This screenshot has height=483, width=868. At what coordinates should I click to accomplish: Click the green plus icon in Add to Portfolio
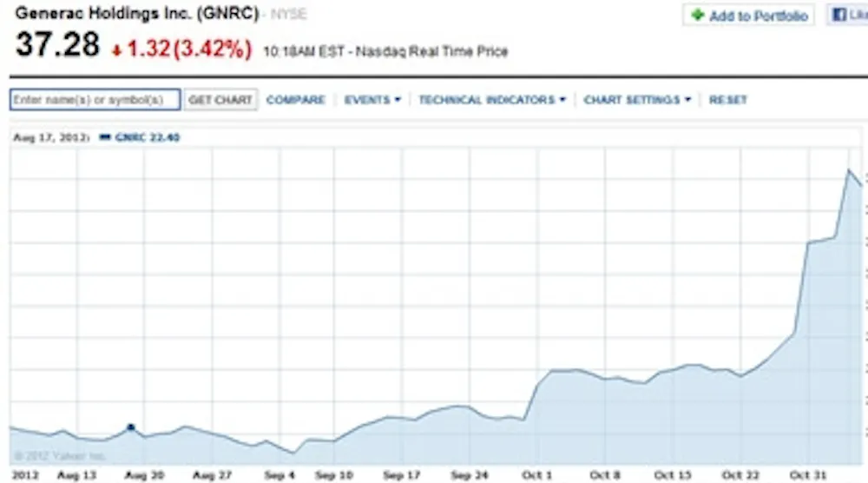(x=698, y=15)
